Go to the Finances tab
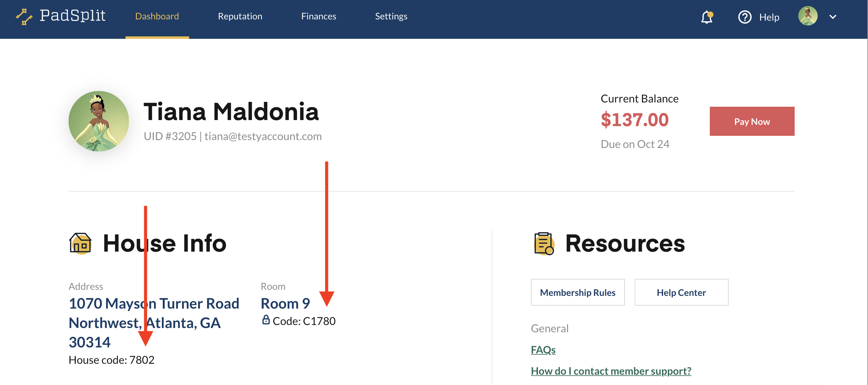The width and height of the screenshot is (868, 385). pyautogui.click(x=319, y=16)
